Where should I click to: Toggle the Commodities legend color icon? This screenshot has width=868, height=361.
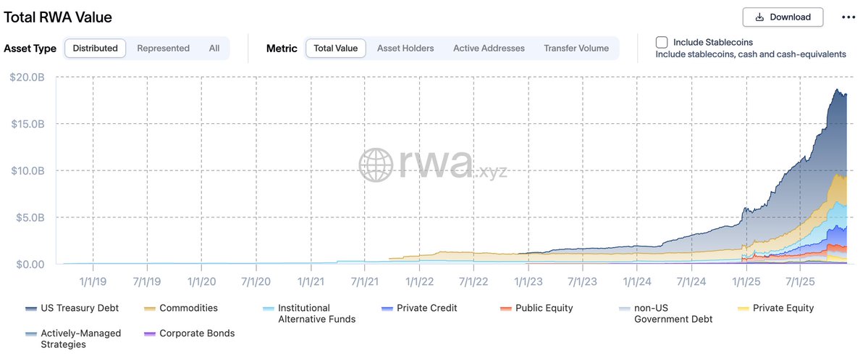(x=149, y=309)
